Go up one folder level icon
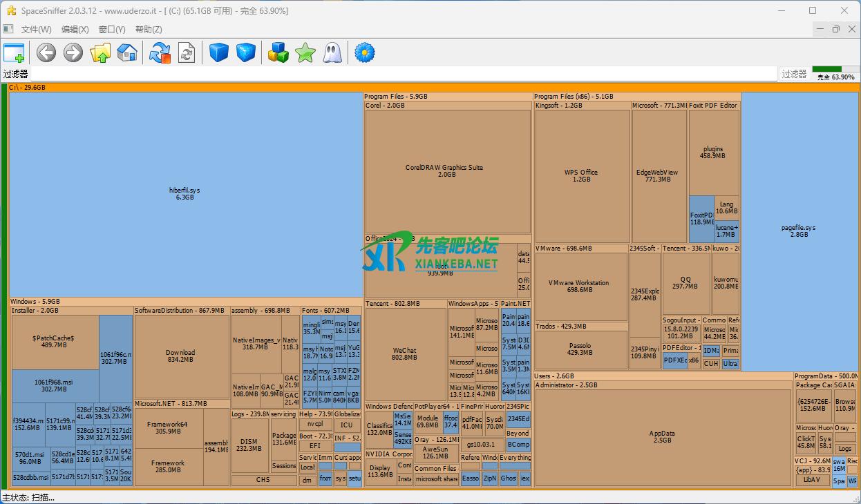 (101, 52)
